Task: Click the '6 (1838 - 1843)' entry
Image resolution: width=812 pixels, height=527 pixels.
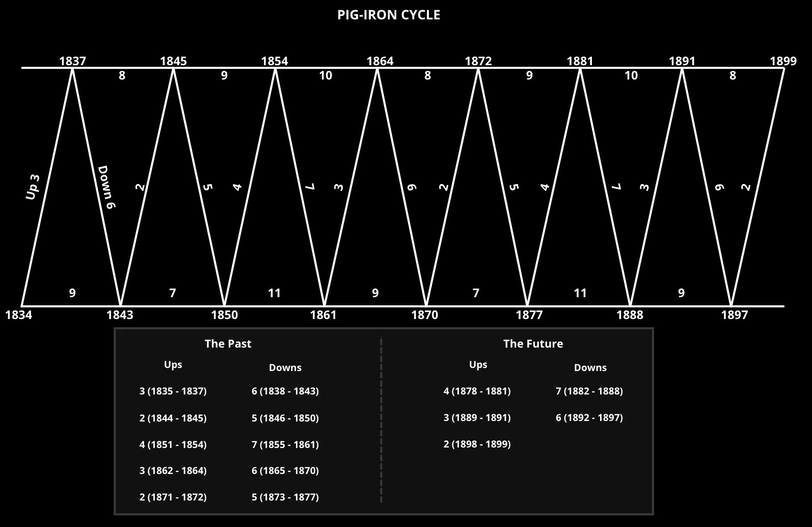Action: coord(285,391)
